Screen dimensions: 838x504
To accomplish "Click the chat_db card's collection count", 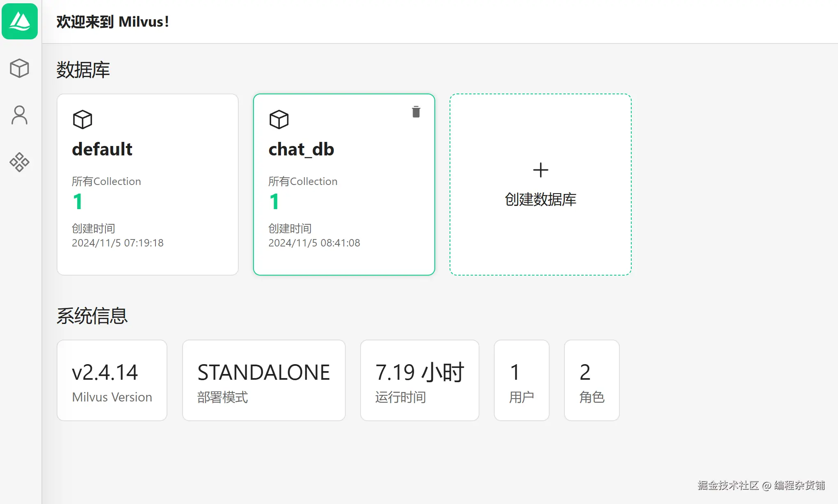I will pos(274,202).
